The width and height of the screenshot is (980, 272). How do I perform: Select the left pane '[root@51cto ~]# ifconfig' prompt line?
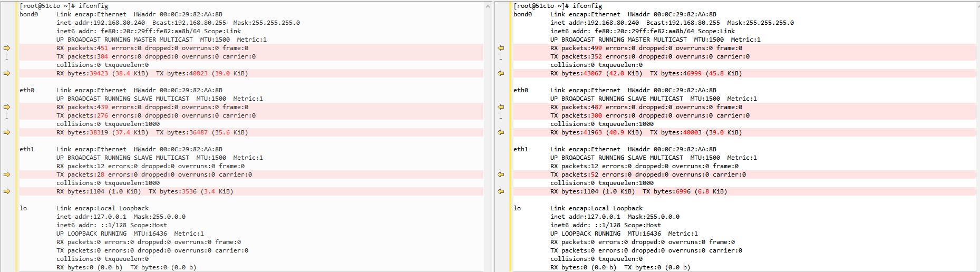pyautogui.click(x=64, y=6)
